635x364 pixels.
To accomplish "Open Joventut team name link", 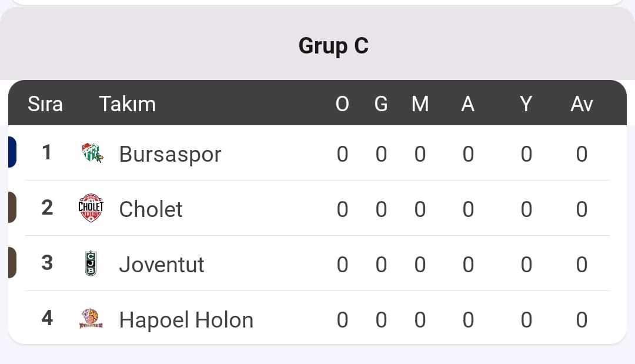I will click(x=162, y=265).
